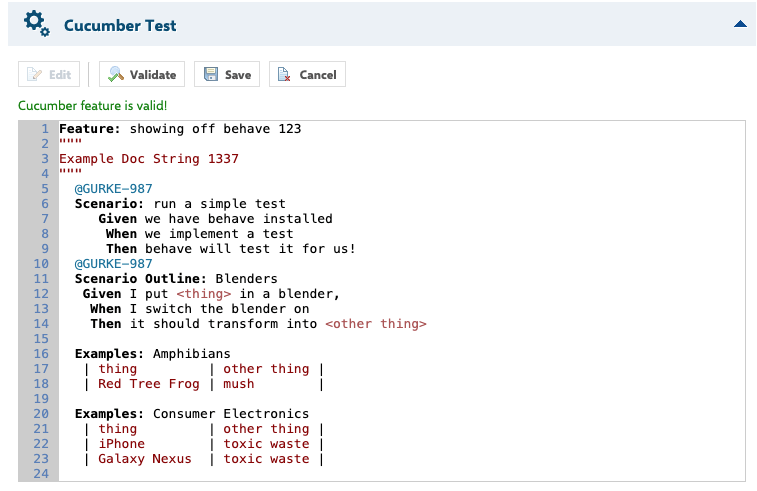Click the 'Cucumber feature is valid!' message
This screenshot has width=757, height=491.
(x=93, y=106)
